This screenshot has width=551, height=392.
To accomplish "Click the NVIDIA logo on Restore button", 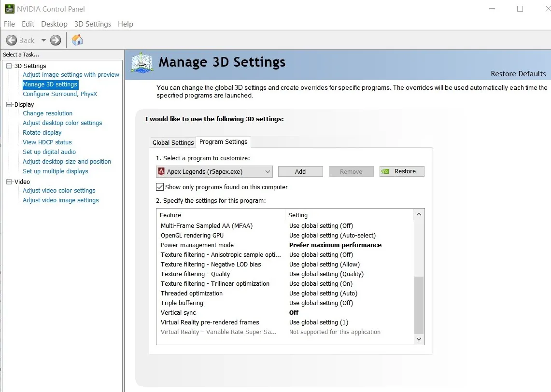I will pos(385,171).
